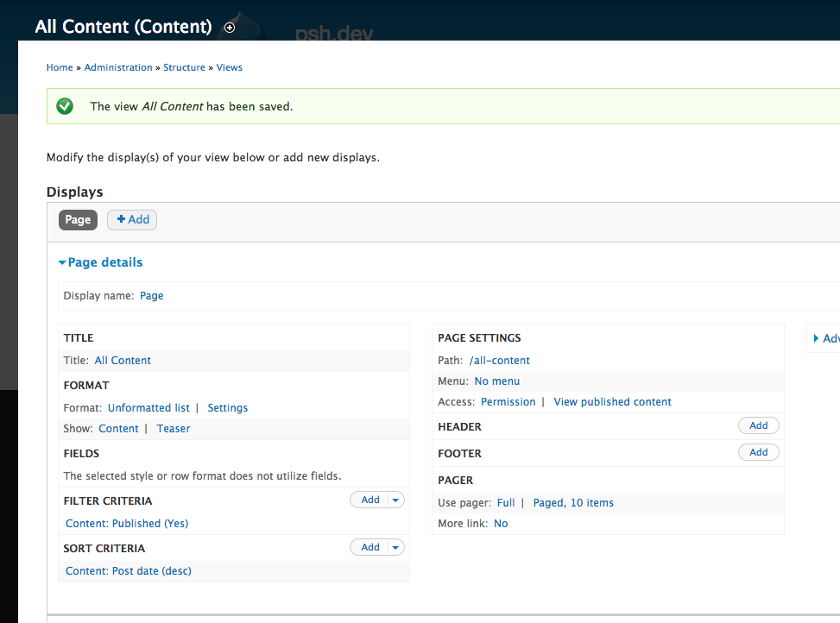
Task: Go to Home via the breadcrumb
Action: (x=60, y=67)
